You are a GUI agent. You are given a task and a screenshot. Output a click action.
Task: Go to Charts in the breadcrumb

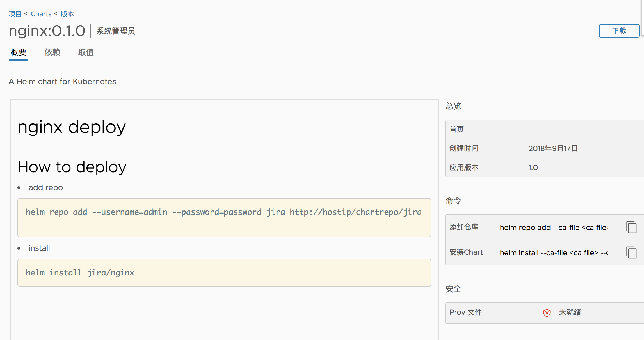(x=41, y=14)
